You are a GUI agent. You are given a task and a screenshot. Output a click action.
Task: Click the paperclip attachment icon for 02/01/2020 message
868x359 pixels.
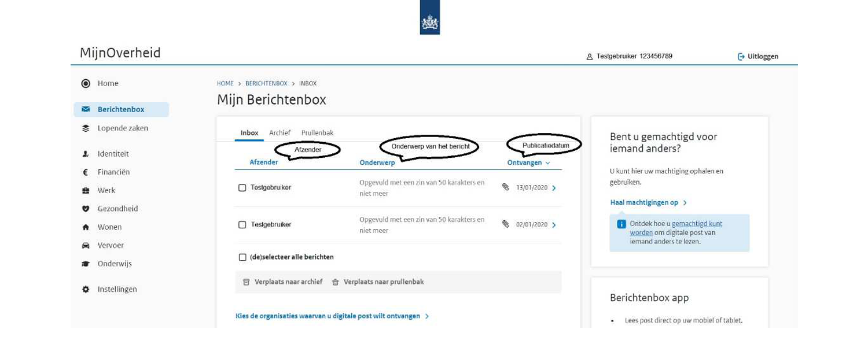coord(505,224)
